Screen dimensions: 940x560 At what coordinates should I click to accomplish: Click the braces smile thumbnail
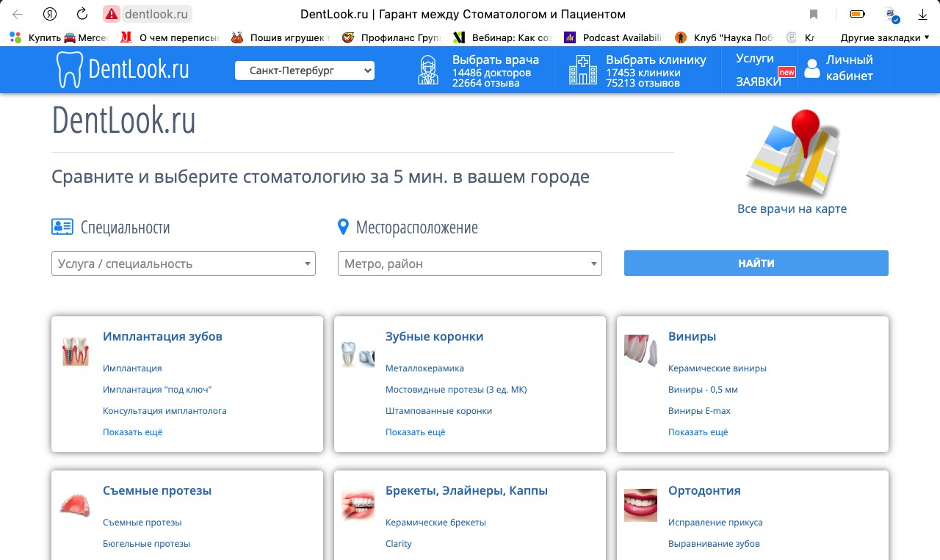point(358,506)
